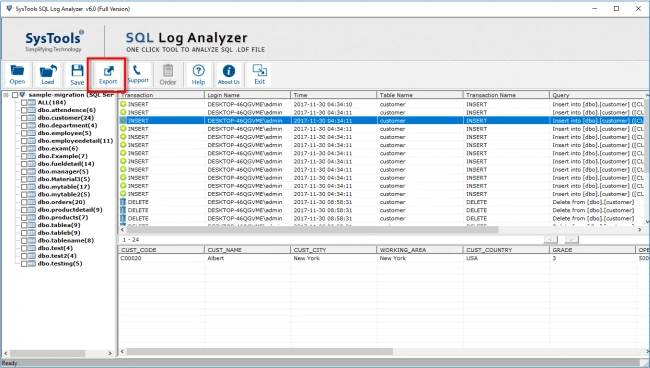Viewport: 650px width, 368px height.
Task: Click the CUST_CITY column header
Action: (x=334, y=250)
